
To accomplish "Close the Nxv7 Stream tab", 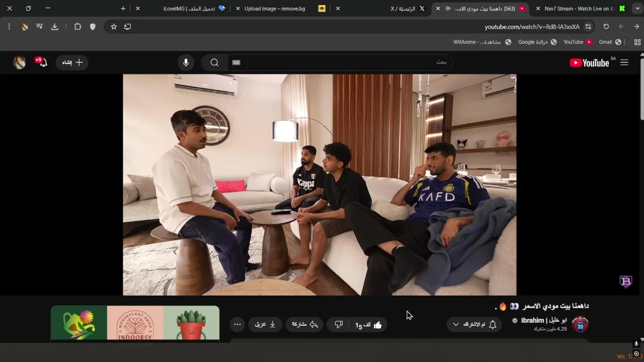I will (538, 9).
